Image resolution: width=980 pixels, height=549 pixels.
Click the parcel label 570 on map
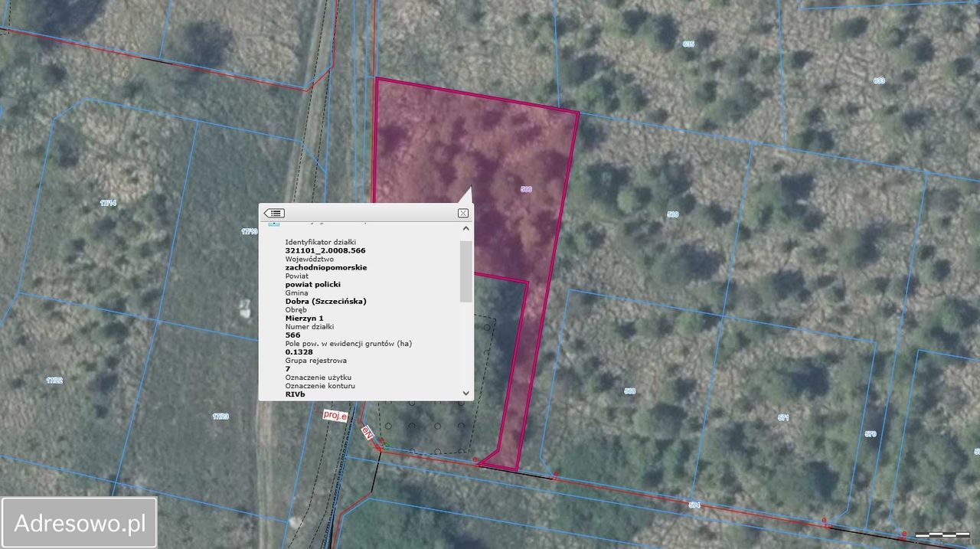871,434
